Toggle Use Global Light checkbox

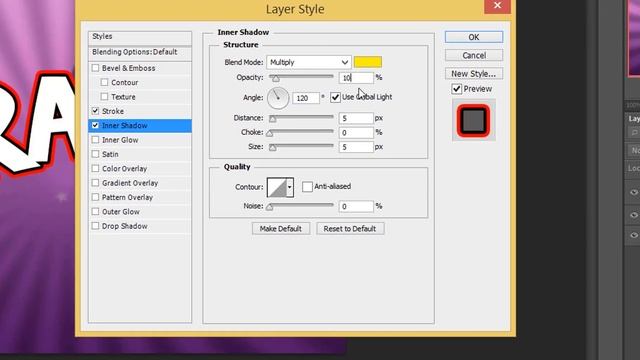click(x=335, y=97)
